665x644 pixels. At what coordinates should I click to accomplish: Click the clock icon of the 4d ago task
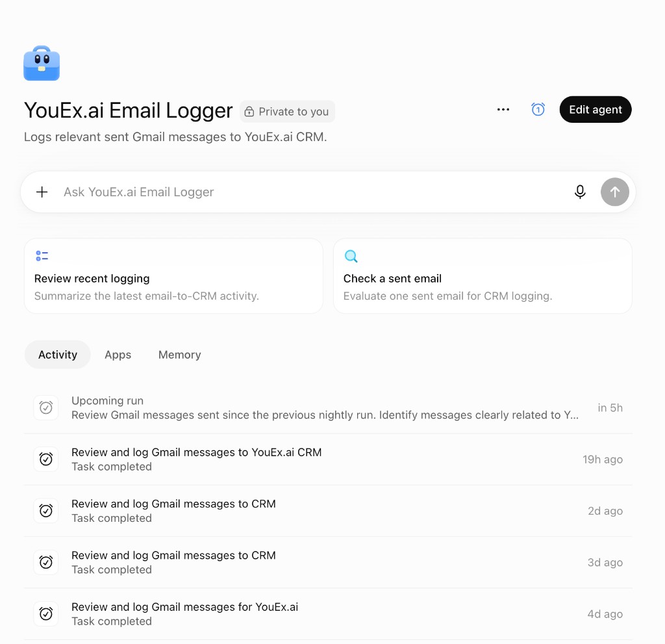(x=46, y=614)
